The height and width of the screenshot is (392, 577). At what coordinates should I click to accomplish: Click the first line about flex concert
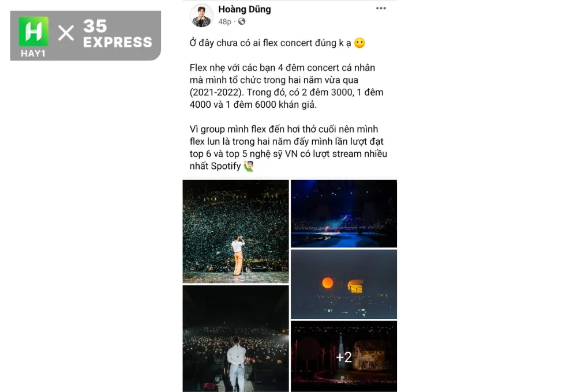277,43
